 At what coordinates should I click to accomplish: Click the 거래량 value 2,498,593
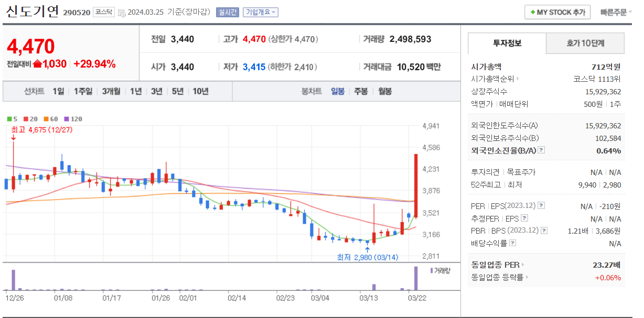(x=411, y=39)
